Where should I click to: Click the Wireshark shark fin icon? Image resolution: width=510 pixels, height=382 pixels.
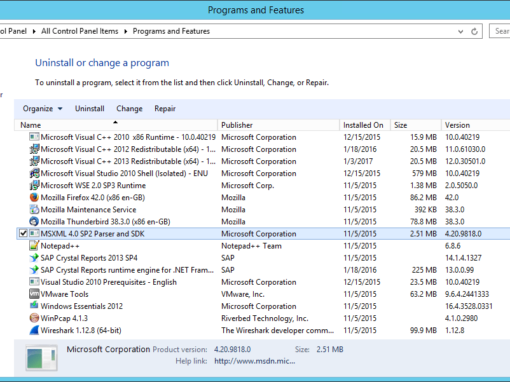pos(34,330)
